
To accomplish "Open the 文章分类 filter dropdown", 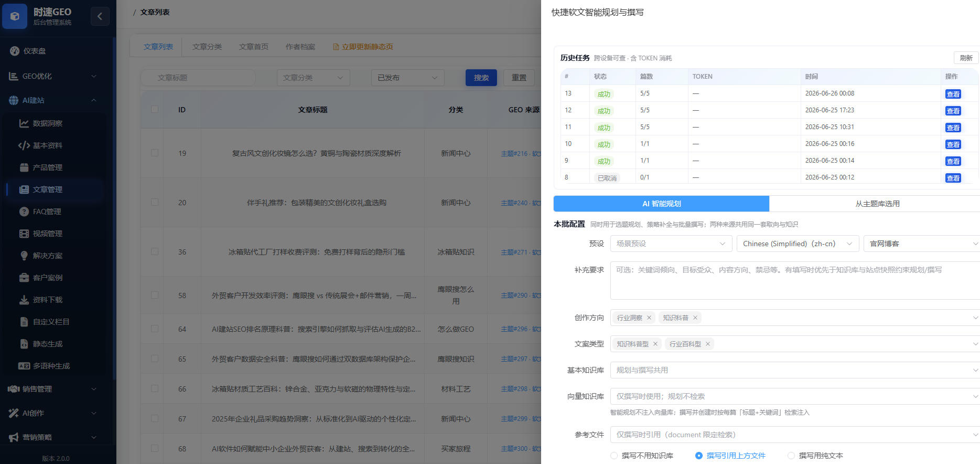I will coord(313,78).
